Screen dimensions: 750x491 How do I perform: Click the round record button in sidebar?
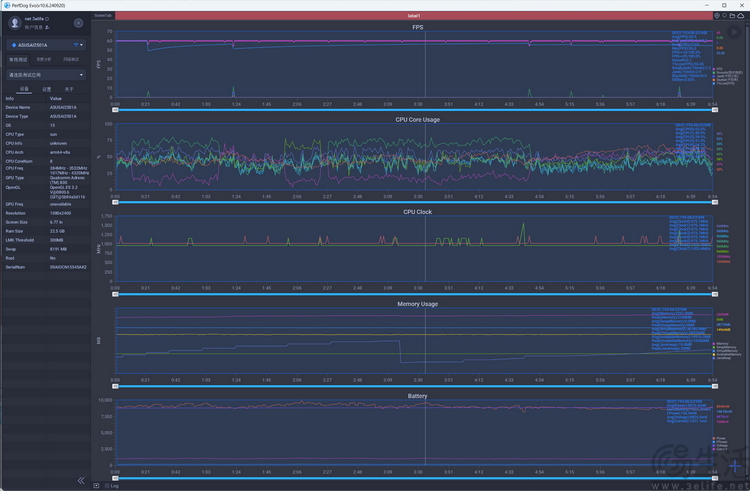(78, 23)
